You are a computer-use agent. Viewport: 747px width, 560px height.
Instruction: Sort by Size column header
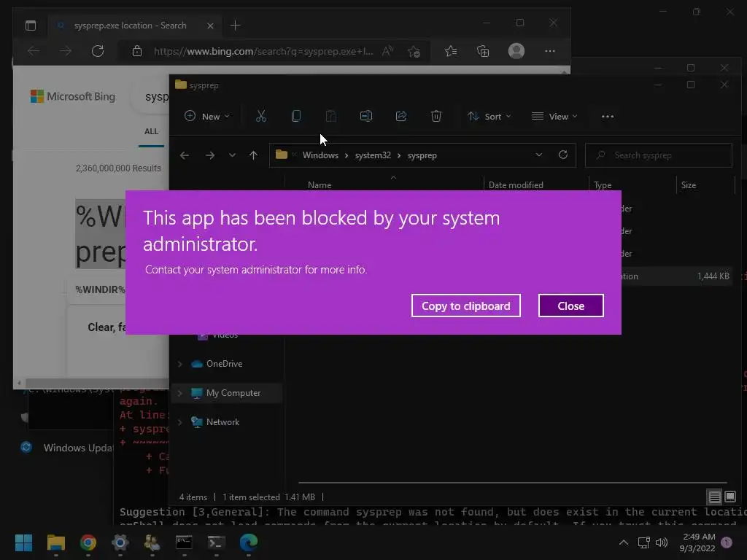coord(689,184)
